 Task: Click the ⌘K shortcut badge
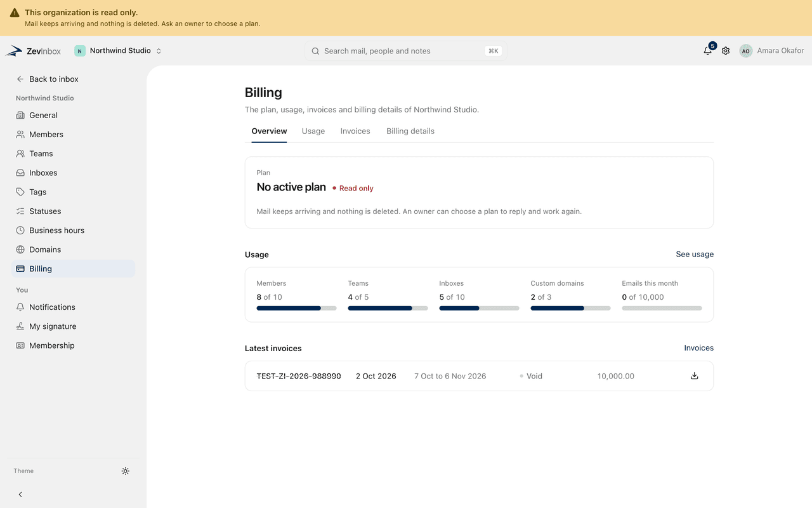pyautogui.click(x=493, y=51)
